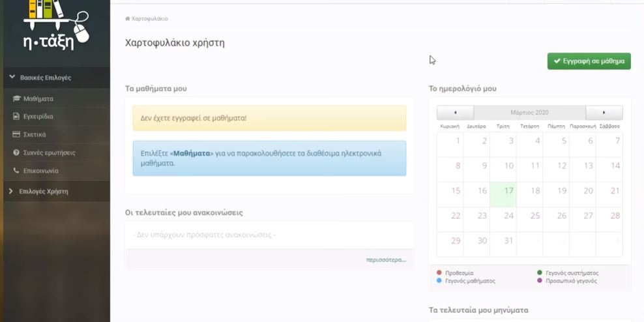The image size is (644, 322).
Task: Click the phone icon next to Επικοινωνία
Action: 16,170
